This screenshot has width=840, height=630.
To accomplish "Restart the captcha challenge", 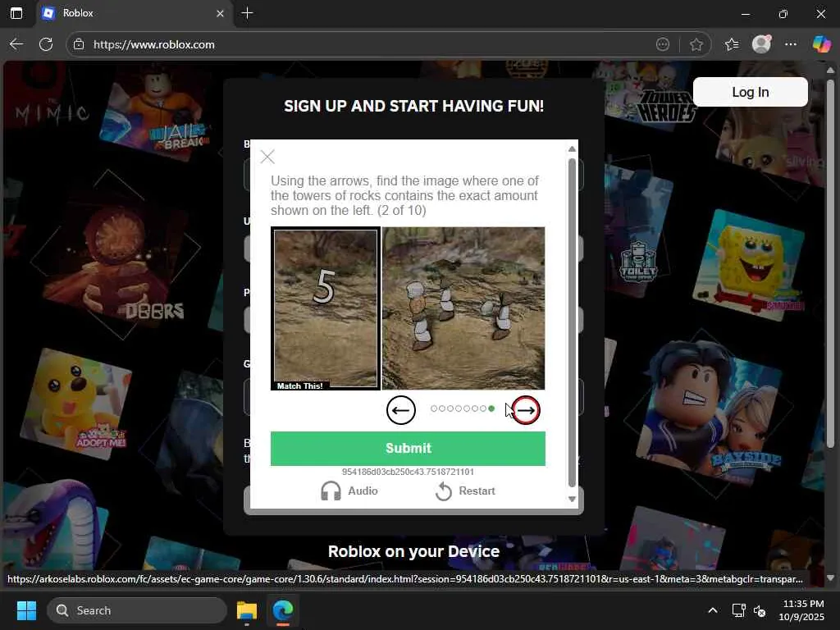I will tap(465, 491).
